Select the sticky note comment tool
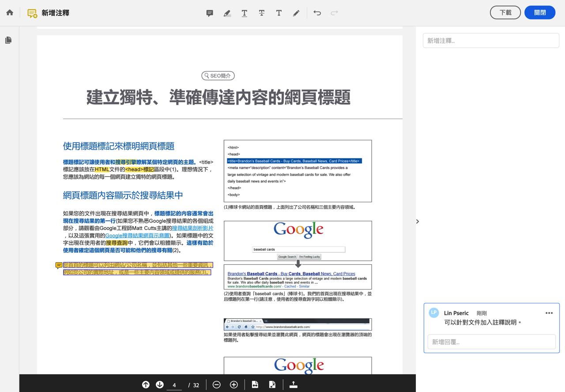This screenshot has height=392, width=565. [210, 13]
